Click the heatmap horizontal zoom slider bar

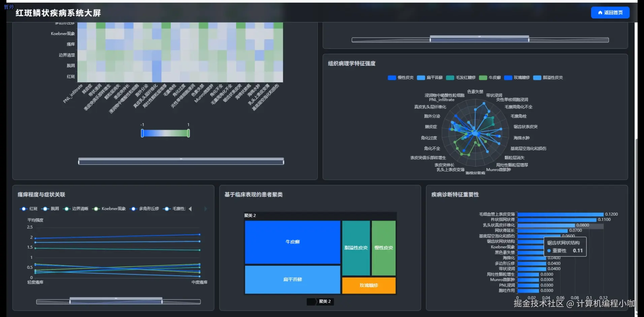coord(181,162)
